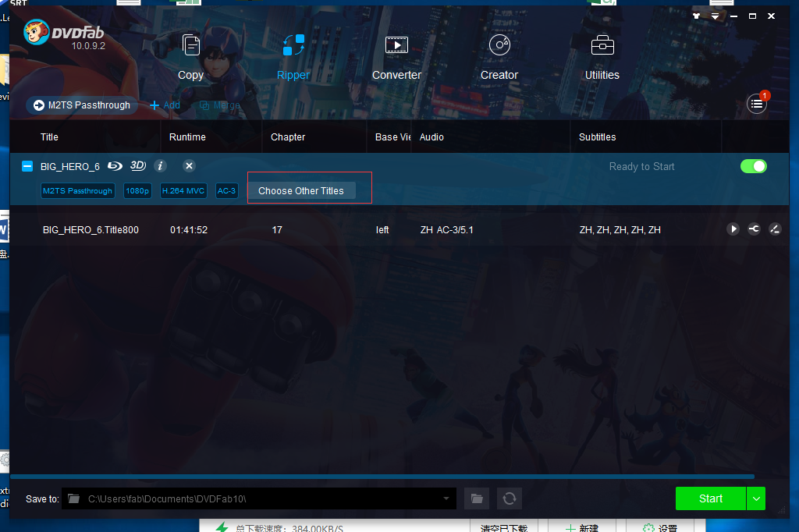Viewport: 799px width, 532px height.
Task: Click the Subtitles column header
Action: (x=597, y=137)
